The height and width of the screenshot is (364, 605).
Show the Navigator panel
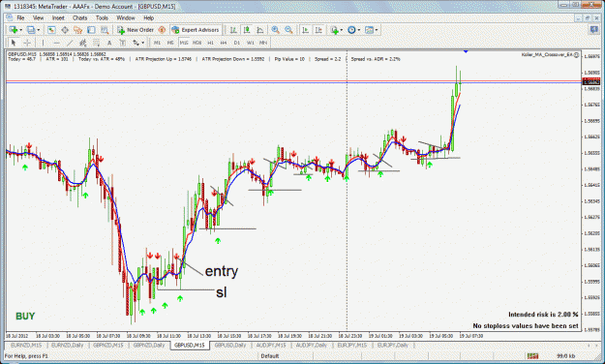click(78, 30)
